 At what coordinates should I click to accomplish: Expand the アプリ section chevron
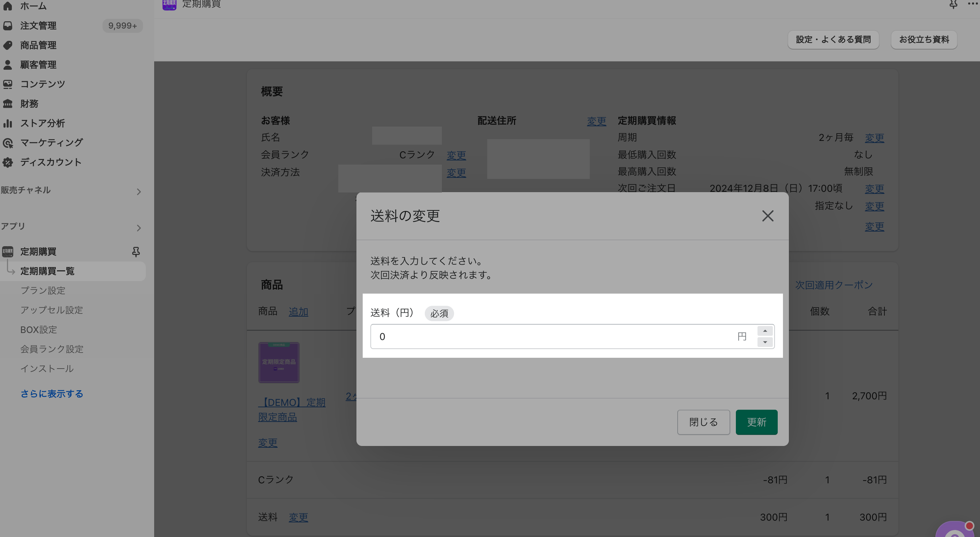click(139, 228)
